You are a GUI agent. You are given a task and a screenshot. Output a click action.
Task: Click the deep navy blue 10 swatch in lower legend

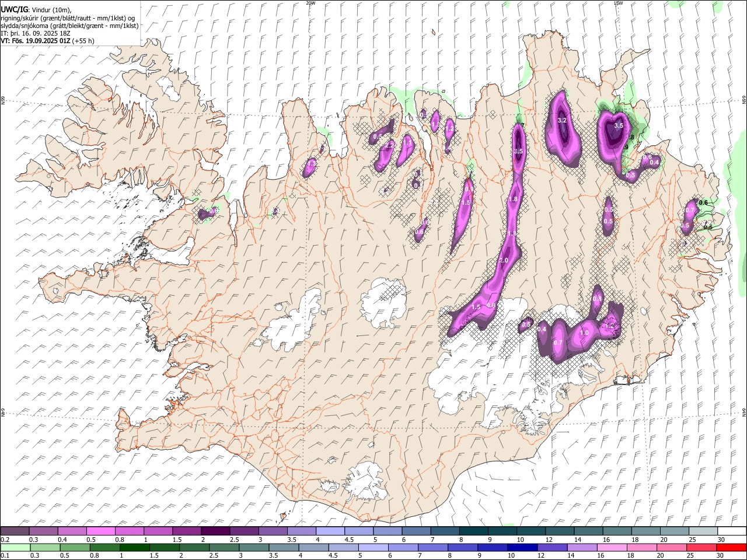(x=522, y=548)
